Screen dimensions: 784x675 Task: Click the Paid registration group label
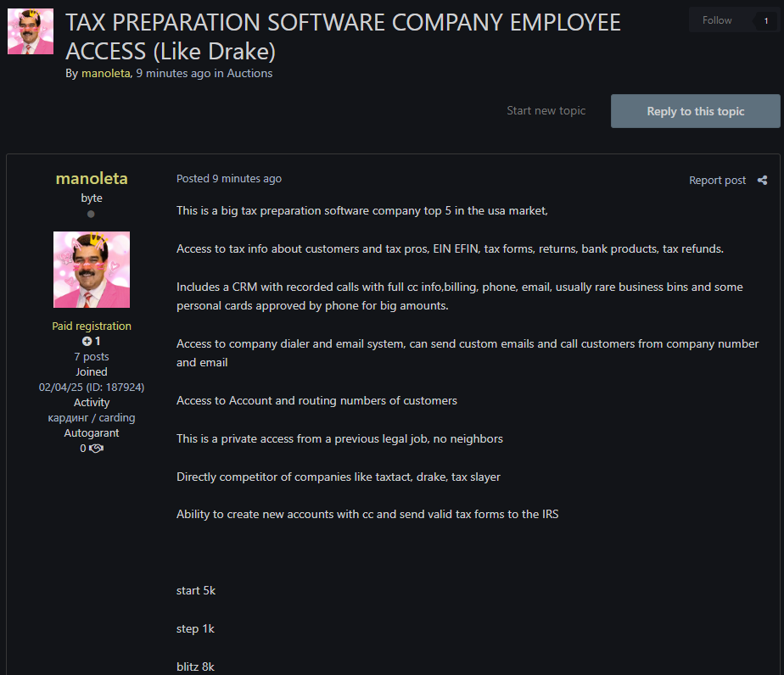(92, 326)
